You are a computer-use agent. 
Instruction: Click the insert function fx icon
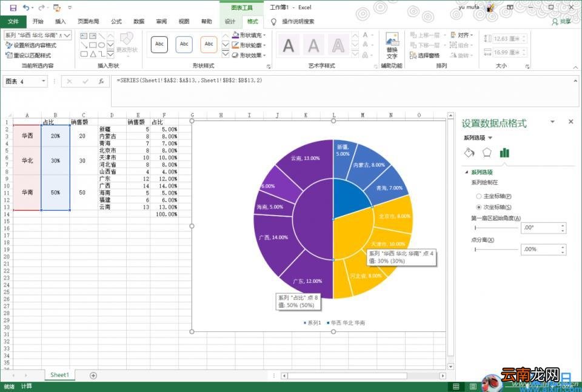[101, 82]
